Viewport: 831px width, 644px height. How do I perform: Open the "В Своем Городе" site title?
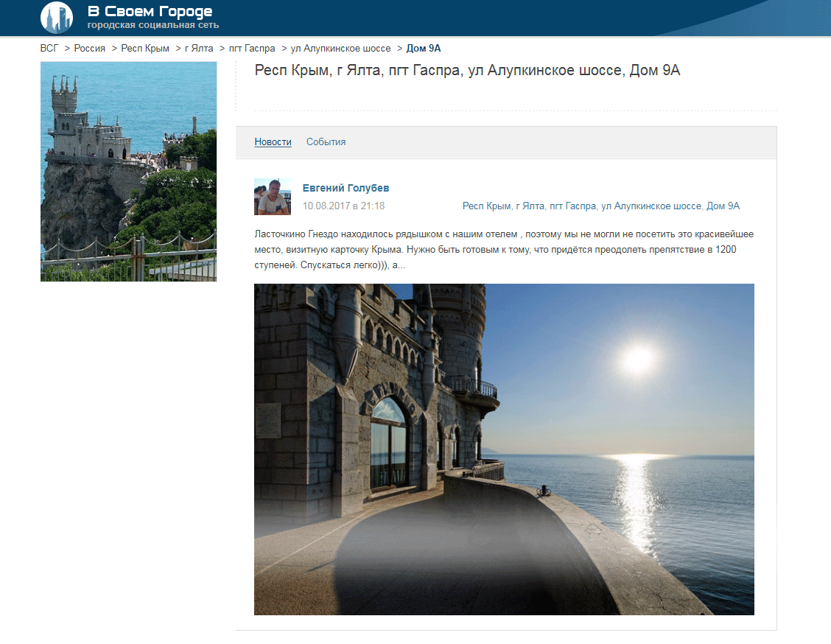[x=150, y=11]
